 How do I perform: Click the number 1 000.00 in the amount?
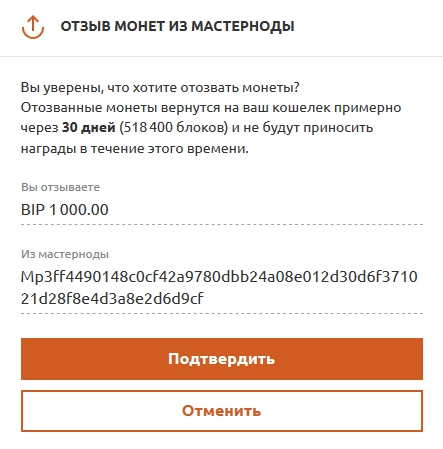coord(79,210)
